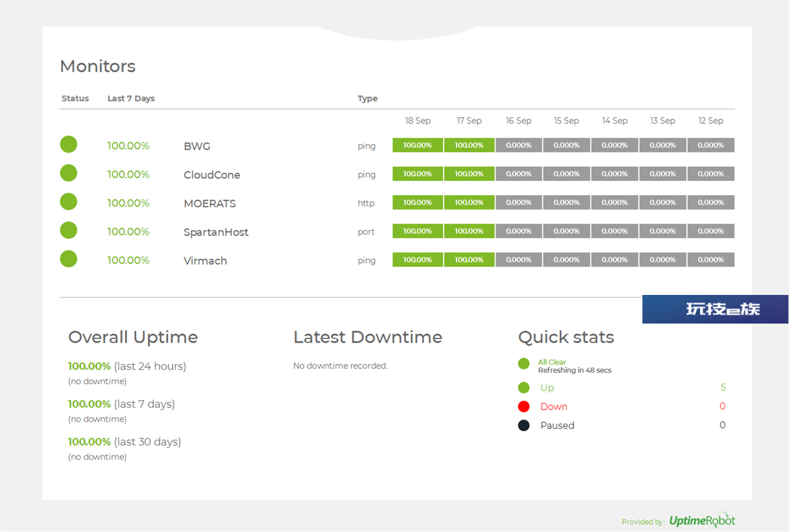Click the 14 Sep column header
Screen dimensions: 789x532
pyautogui.click(x=614, y=121)
